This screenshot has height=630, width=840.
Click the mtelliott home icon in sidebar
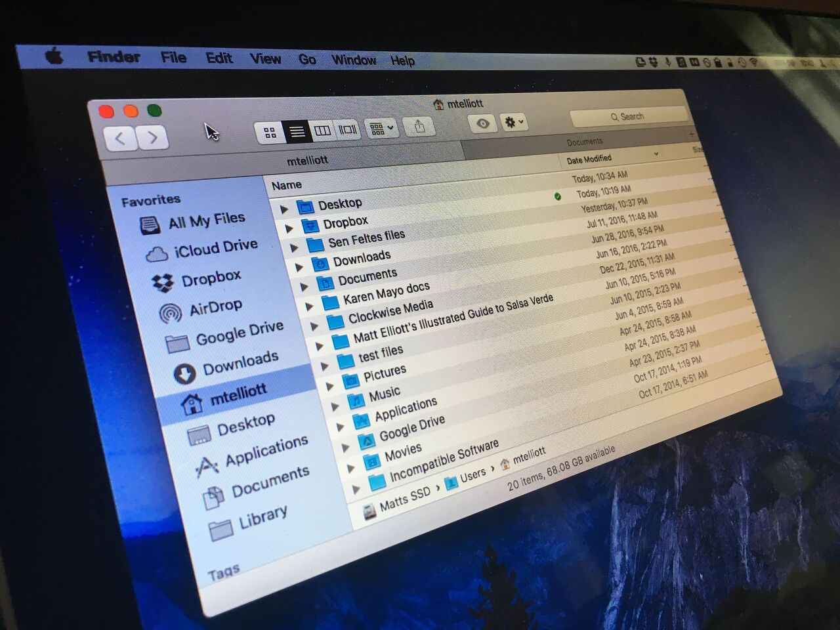pos(192,404)
